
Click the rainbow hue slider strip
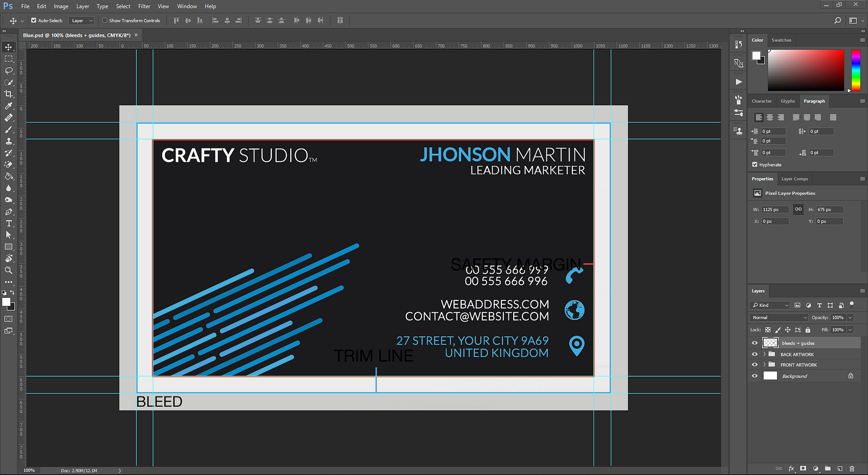pyautogui.click(x=856, y=70)
